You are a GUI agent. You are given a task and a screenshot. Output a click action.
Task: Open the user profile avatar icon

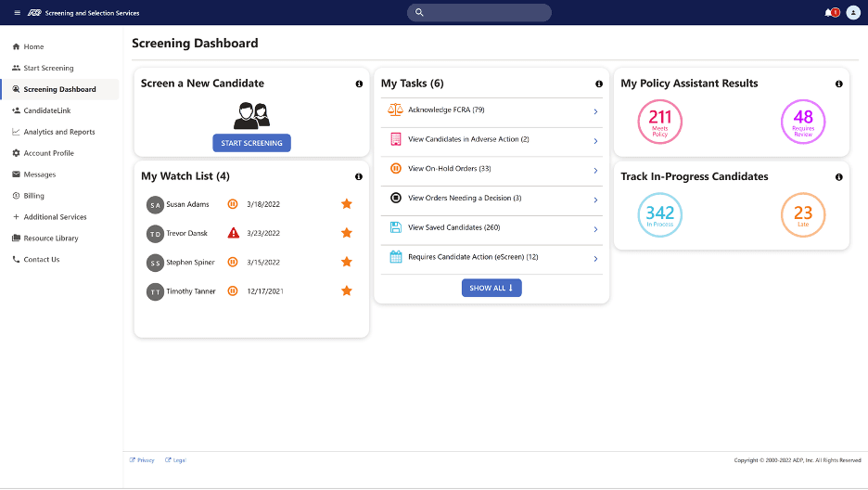point(853,12)
